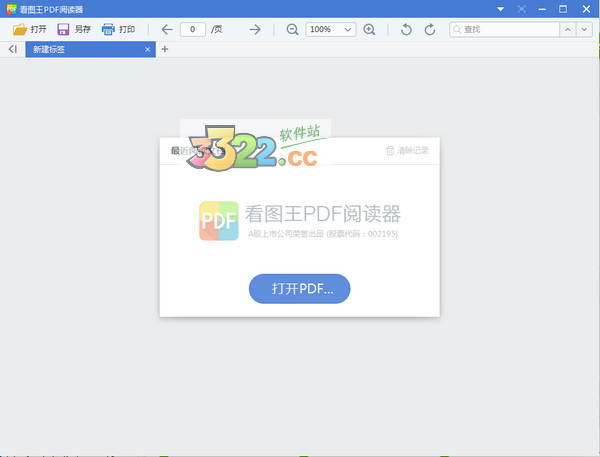Click the Save As (另存) disk icon

click(63, 29)
